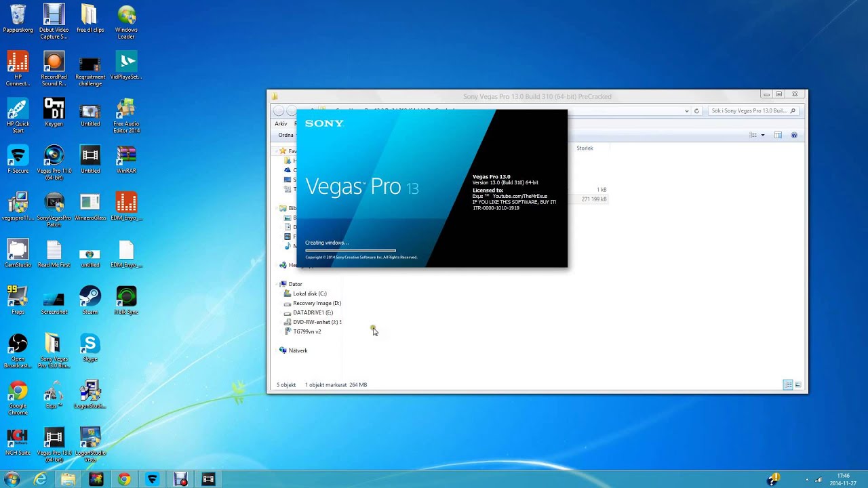Image resolution: width=868 pixels, height=488 pixels.
Task: Select the DVD-RW-enhet drive
Action: coord(312,322)
